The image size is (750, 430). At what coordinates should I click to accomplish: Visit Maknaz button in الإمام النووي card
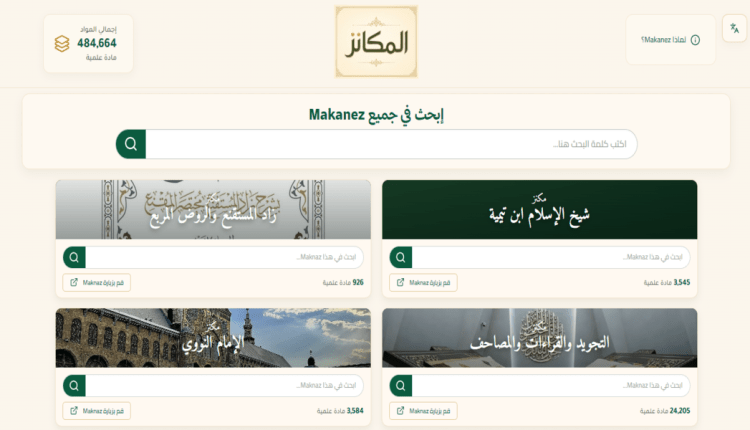pos(97,411)
